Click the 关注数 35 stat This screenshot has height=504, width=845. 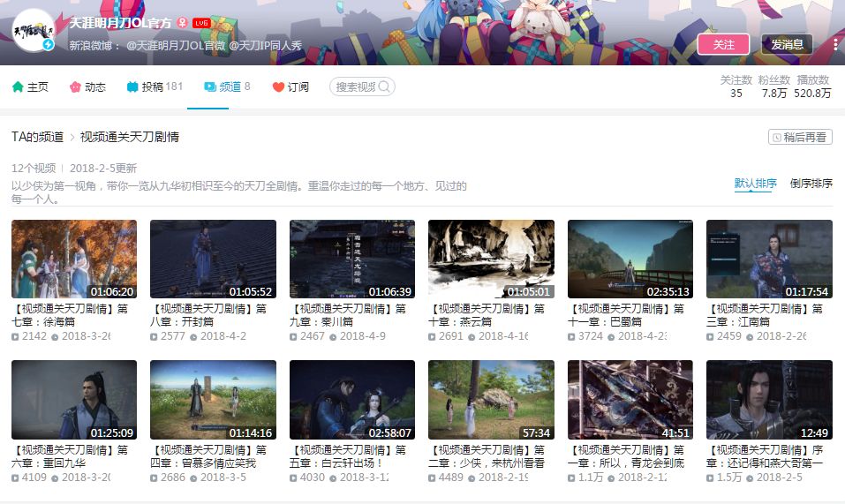[x=736, y=87]
